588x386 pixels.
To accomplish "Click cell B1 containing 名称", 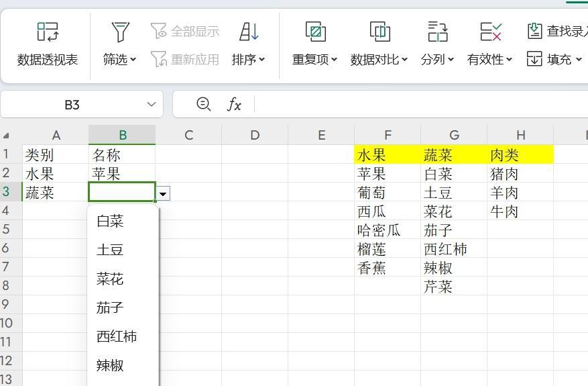I will [122, 154].
